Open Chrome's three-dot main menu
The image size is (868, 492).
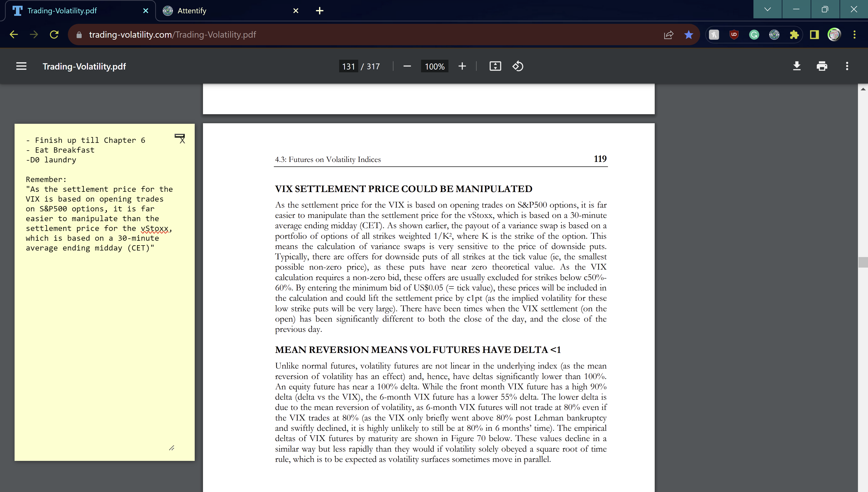pyautogui.click(x=854, y=35)
